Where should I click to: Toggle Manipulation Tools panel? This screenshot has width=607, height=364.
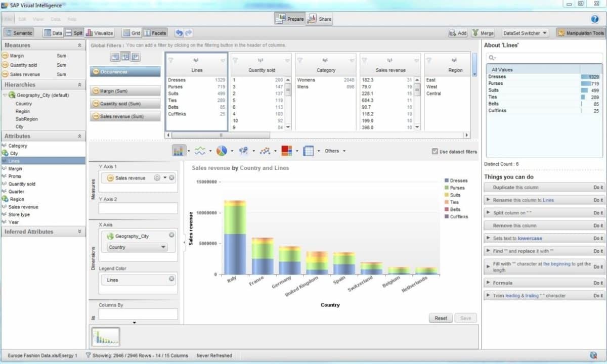pyautogui.click(x=581, y=33)
